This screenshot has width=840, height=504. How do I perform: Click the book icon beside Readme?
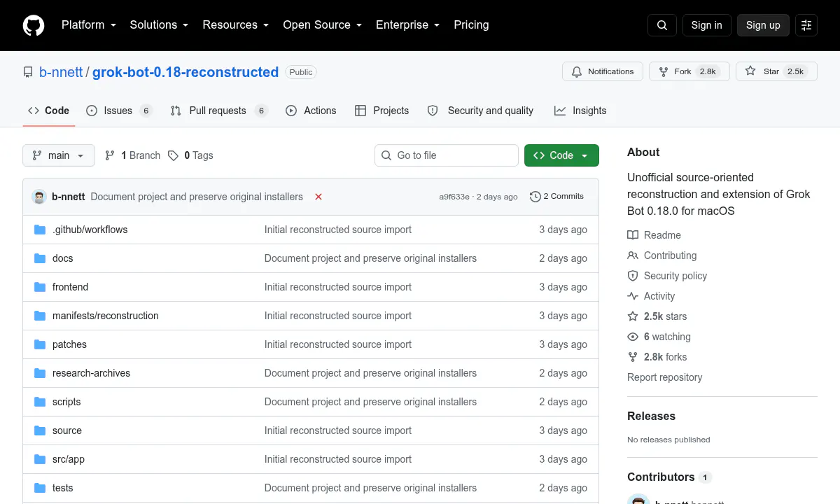pos(633,235)
